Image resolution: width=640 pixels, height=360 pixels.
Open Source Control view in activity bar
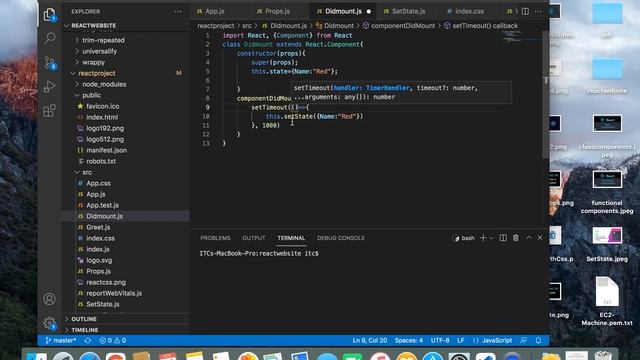tap(49, 62)
